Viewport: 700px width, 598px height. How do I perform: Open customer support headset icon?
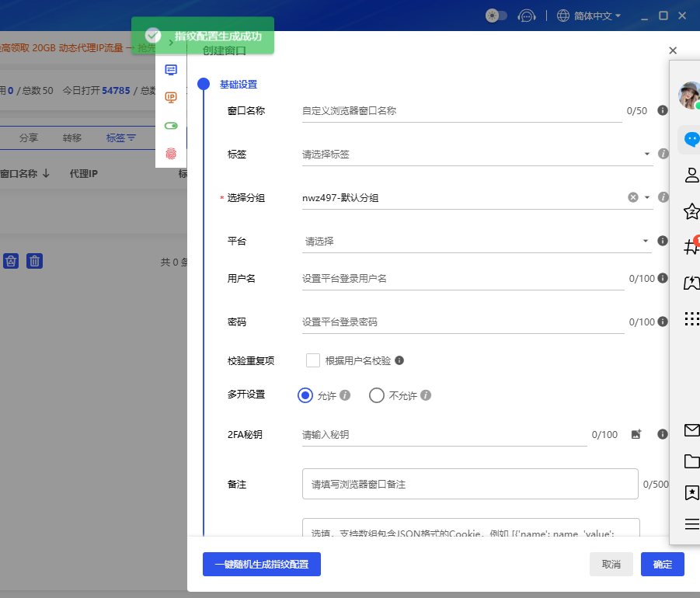click(528, 16)
